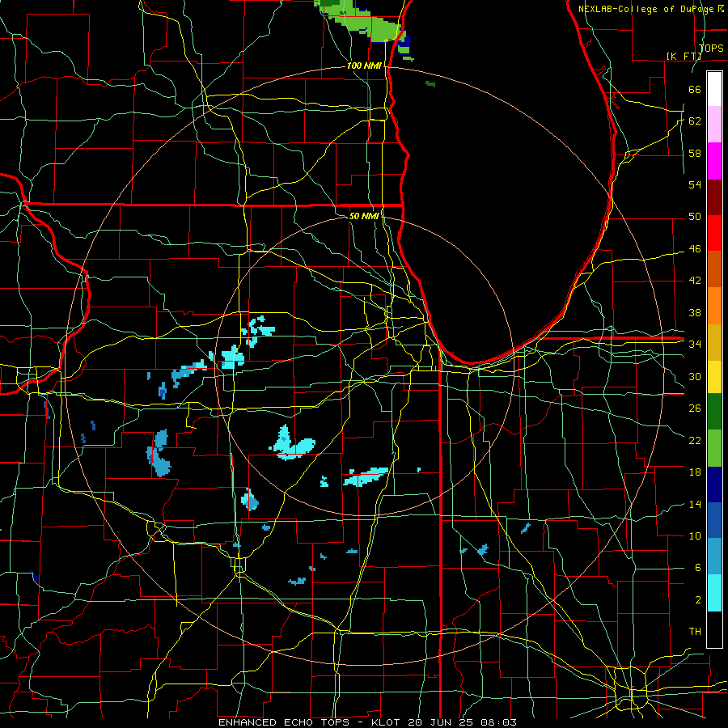Click the 6 legend value

(697, 568)
